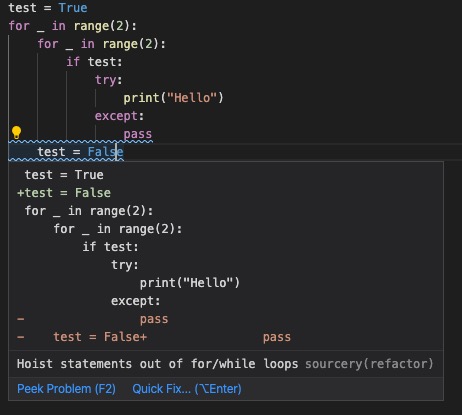Click highlighted 'test = False' editor line

[x=80, y=152]
